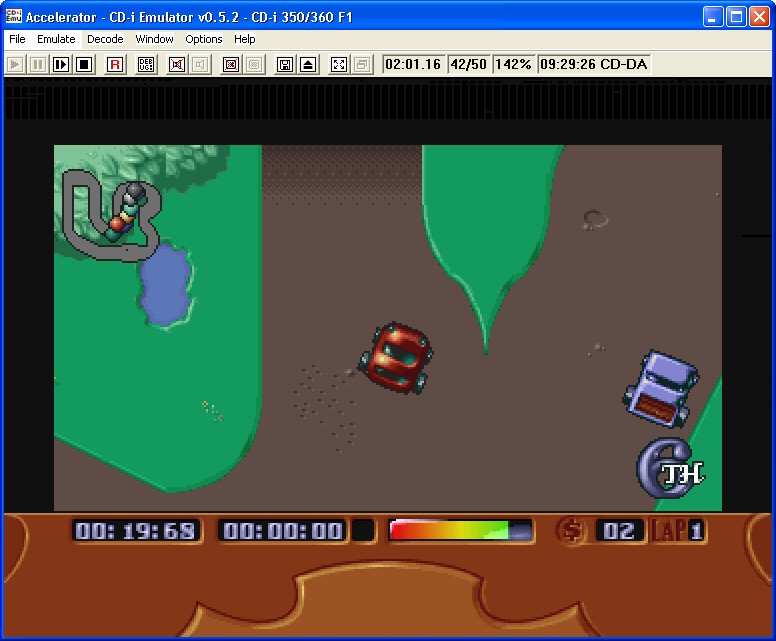Open the Help menu

click(244, 39)
